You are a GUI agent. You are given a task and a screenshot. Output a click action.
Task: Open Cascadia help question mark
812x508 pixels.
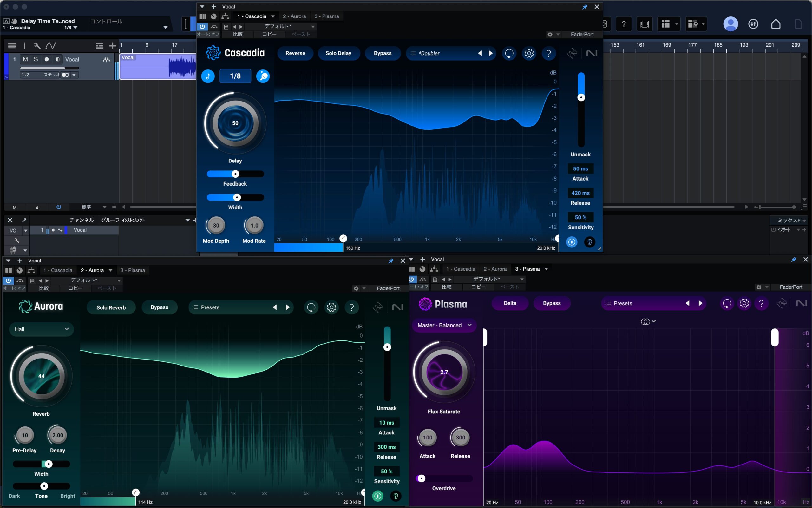coord(549,53)
